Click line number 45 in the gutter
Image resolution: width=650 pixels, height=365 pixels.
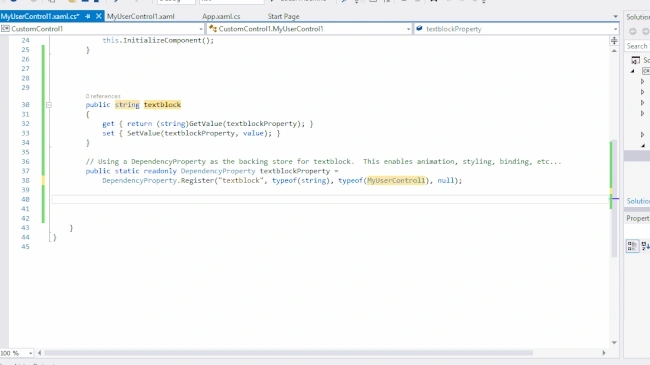(x=25, y=246)
